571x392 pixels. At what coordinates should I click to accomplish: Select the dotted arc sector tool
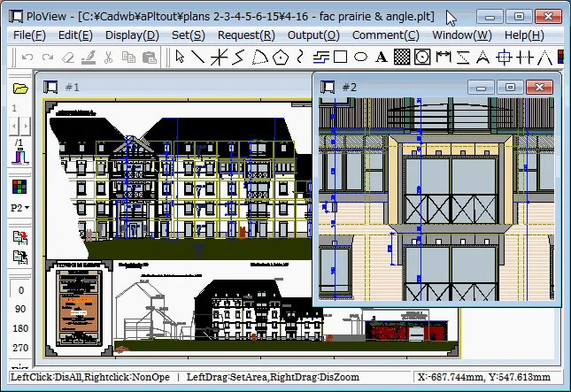click(259, 58)
